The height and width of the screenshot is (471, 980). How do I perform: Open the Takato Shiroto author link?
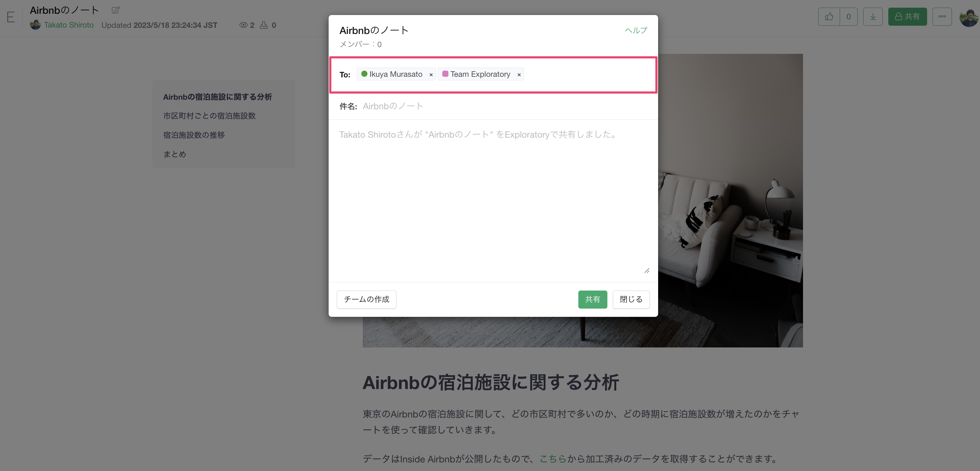pos(69,25)
